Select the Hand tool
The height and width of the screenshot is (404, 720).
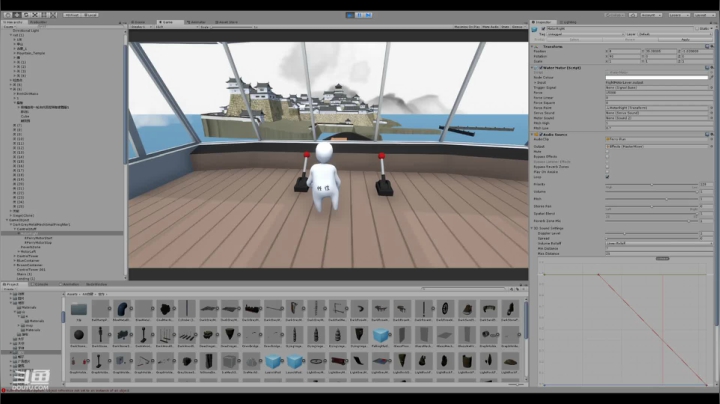[x=8, y=15]
